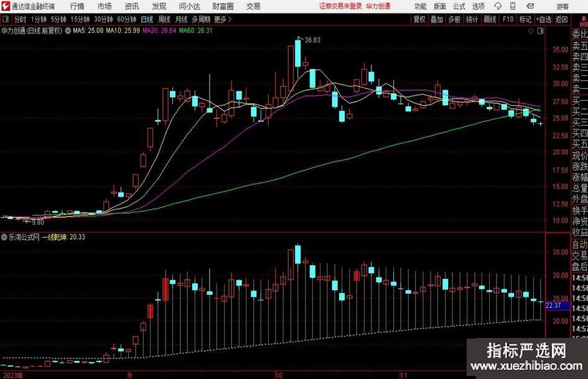The width and height of the screenshot is (588, 379).
Task: Open the 问小达 menu
Action: point(189,6)
